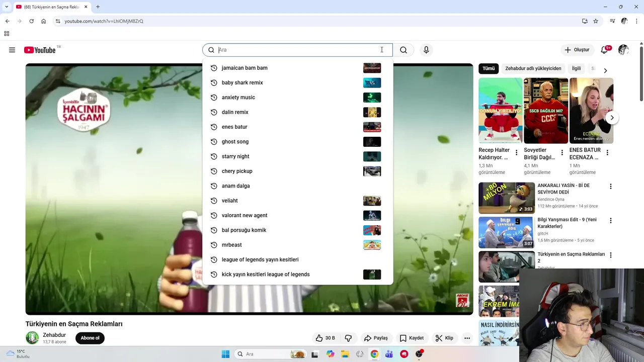Screen dimensions: 644x362
Task: Select the 'dalin remix' suggestion
Action: pyautogui.click(x=297, y=112)
